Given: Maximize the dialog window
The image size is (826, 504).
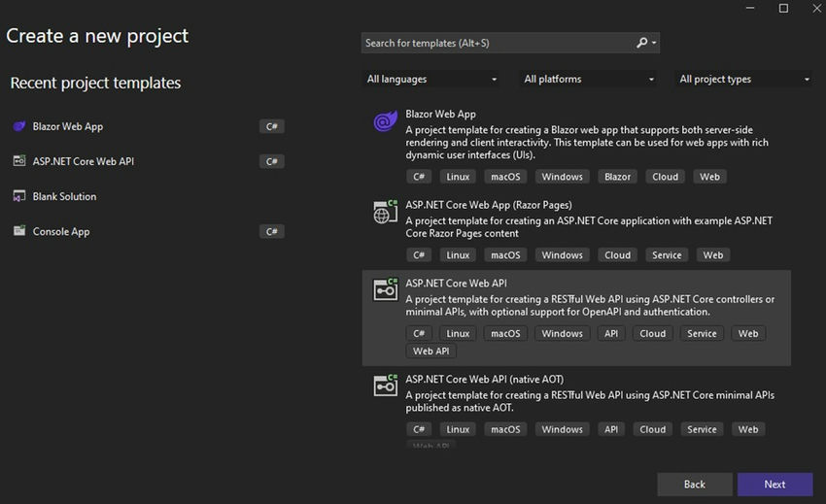Looking at the screenshot, I should point(783,9).
